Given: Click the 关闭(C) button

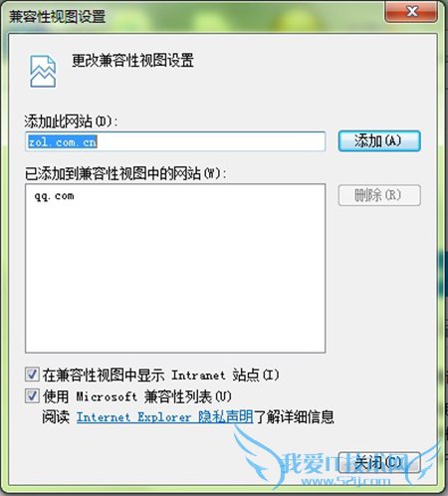Looking at the screenshot, I should tap(379, 462).
